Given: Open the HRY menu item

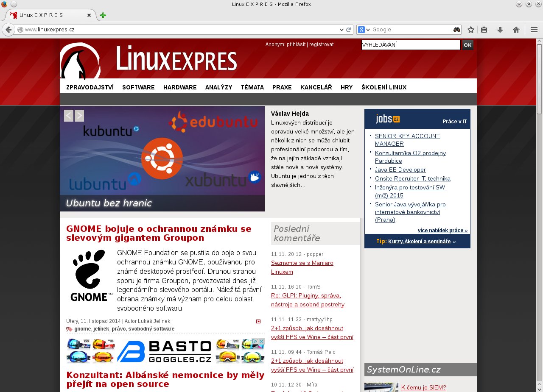Looking at the screenshot, I should 347,87.
